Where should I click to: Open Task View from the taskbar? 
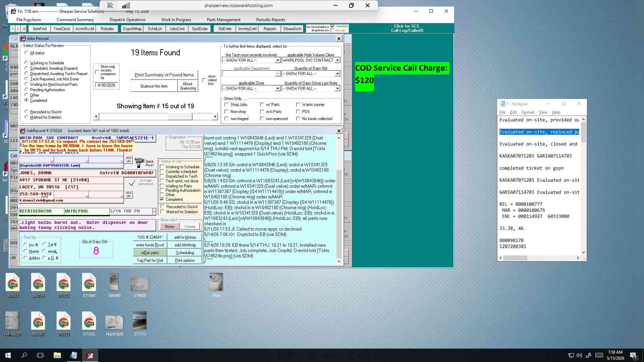pos(40,355)
